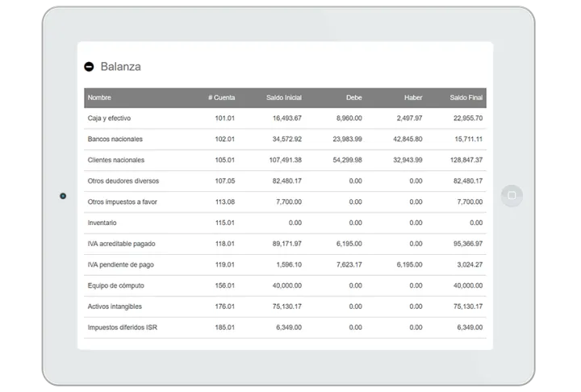The width and height of the screenshot is (581, 392).
Task: Sort by Nombre column header
Action: tap(99, 98)
